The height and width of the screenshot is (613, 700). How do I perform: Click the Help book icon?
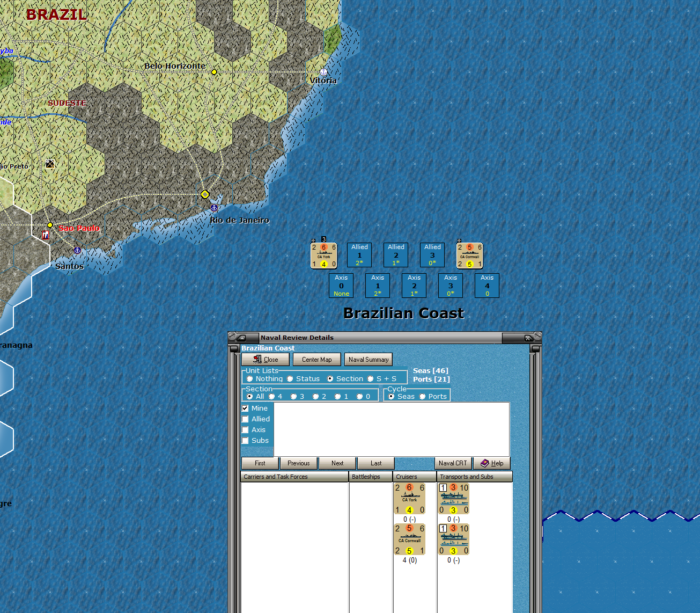click(484, 463)
